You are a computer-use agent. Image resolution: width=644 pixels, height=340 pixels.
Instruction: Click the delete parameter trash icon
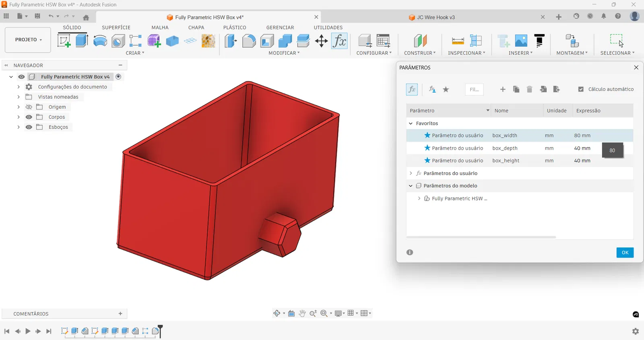tap(529, 89)
